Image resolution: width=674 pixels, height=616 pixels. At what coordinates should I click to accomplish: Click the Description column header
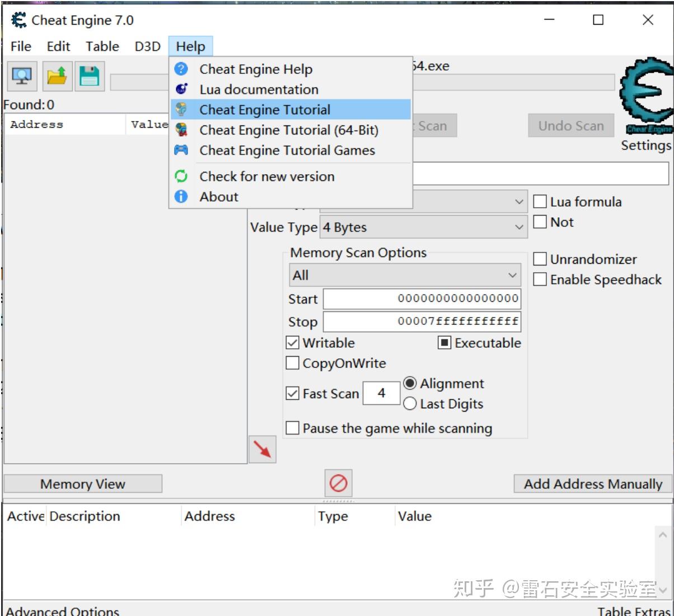pyautogui.click(x=114, y=516)
